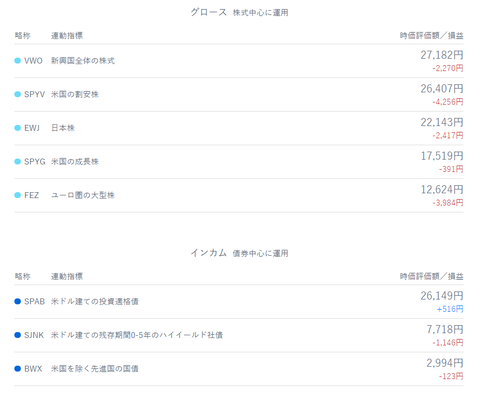Viewport: 480px width, 402px height.
Task: Click the light-blue dot beside SPYV
Action: 18,94
